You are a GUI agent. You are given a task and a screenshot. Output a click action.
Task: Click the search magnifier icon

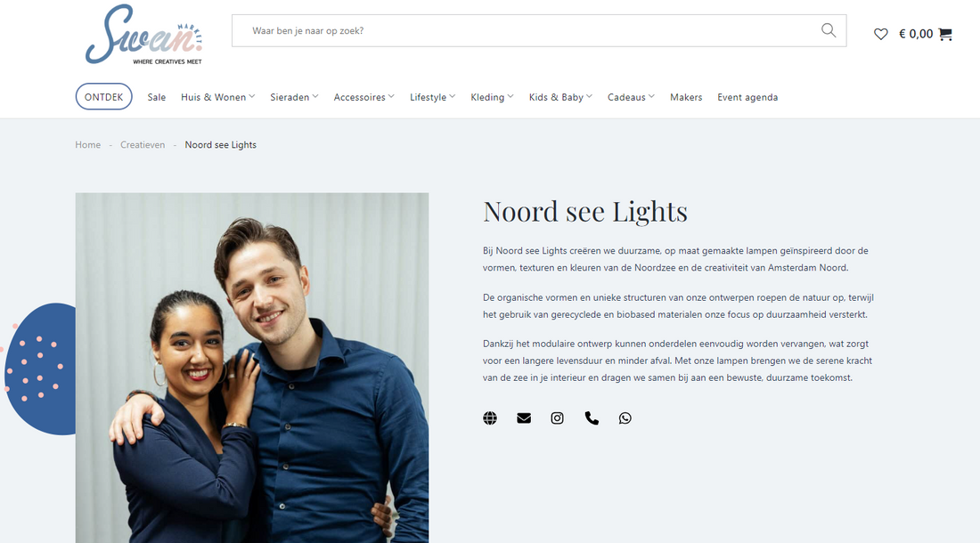coord(829,30)
